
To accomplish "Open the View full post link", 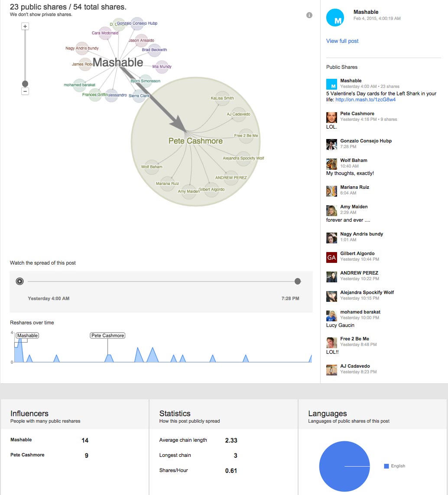I will pos(342,41).
